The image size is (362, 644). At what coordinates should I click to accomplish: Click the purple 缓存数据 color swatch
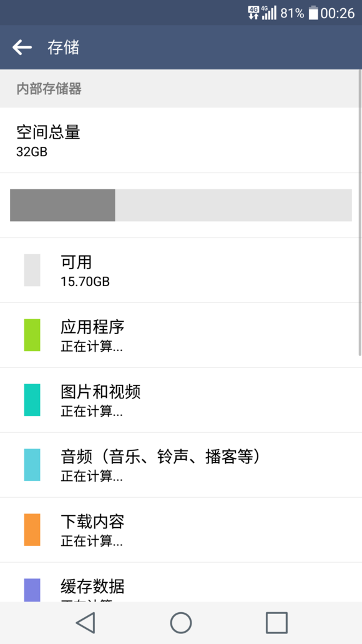tap(32, 590)
